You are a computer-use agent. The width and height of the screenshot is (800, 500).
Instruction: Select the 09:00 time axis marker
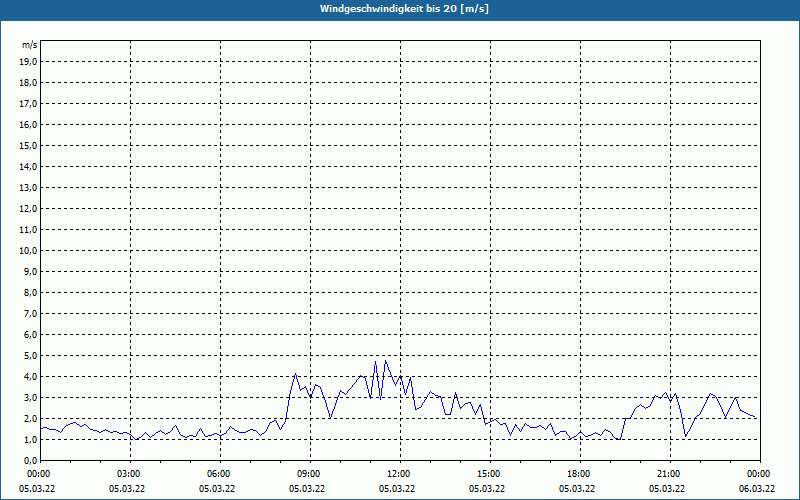310,474
